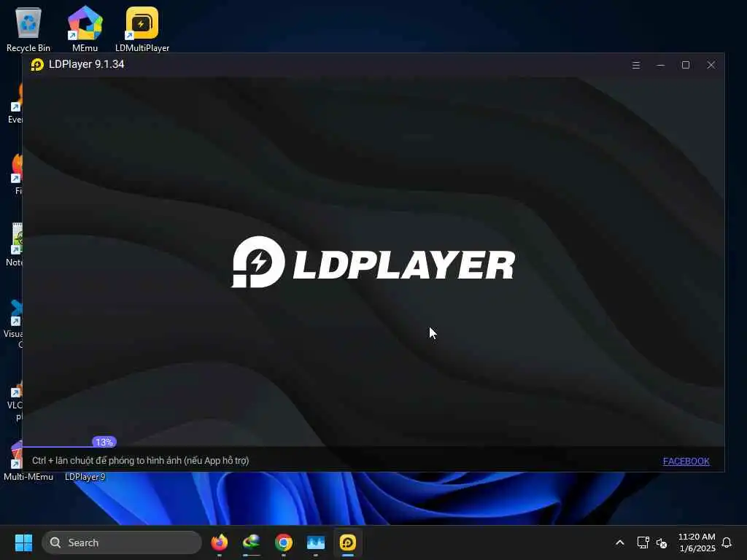Viewport: 747px width, 560px height.
Task: Minimize the LDPlayer window
Action: coord(660,65)
